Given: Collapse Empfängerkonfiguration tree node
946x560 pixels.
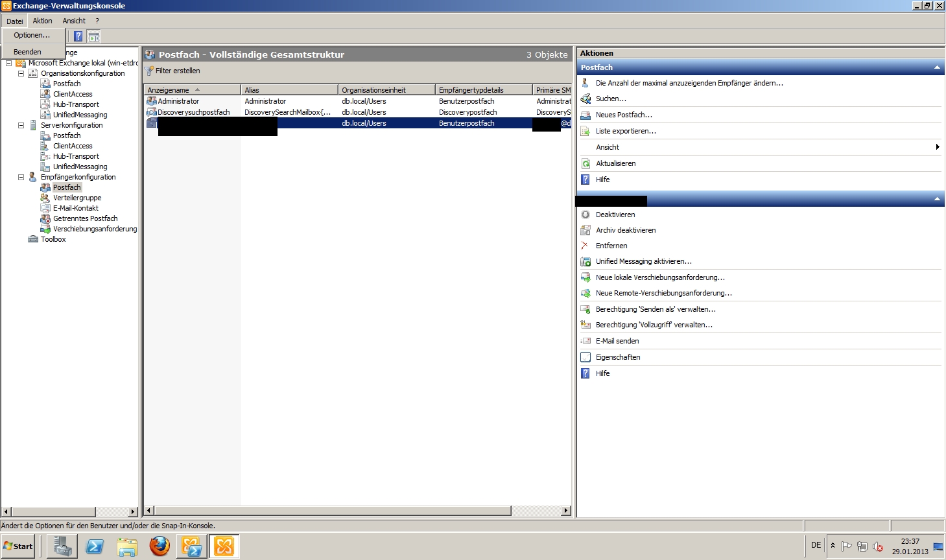Looking at the screenshot, I should pyautogui.click(x=21, y=177).
